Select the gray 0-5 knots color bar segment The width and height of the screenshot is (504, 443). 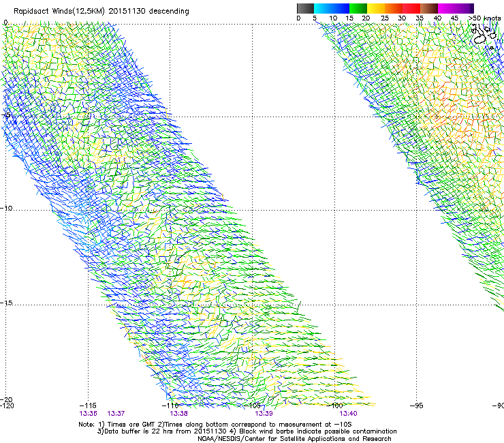tap(305, 8)
